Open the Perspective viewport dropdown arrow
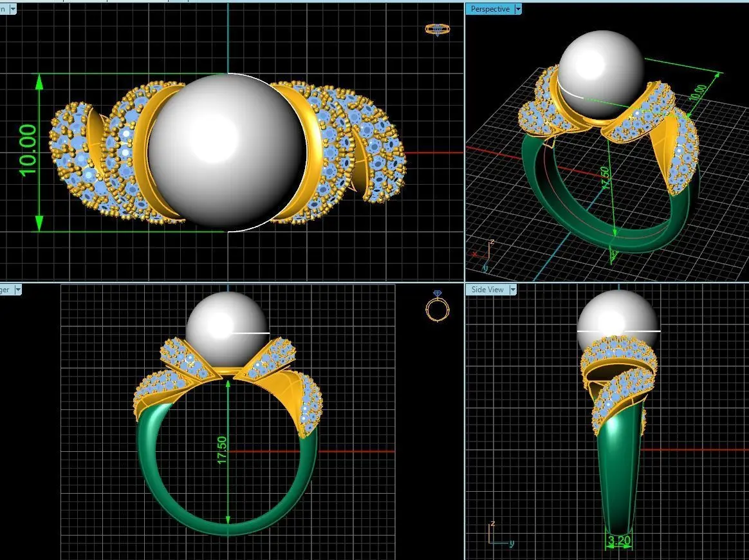The image size is (749, 560). 518,9
